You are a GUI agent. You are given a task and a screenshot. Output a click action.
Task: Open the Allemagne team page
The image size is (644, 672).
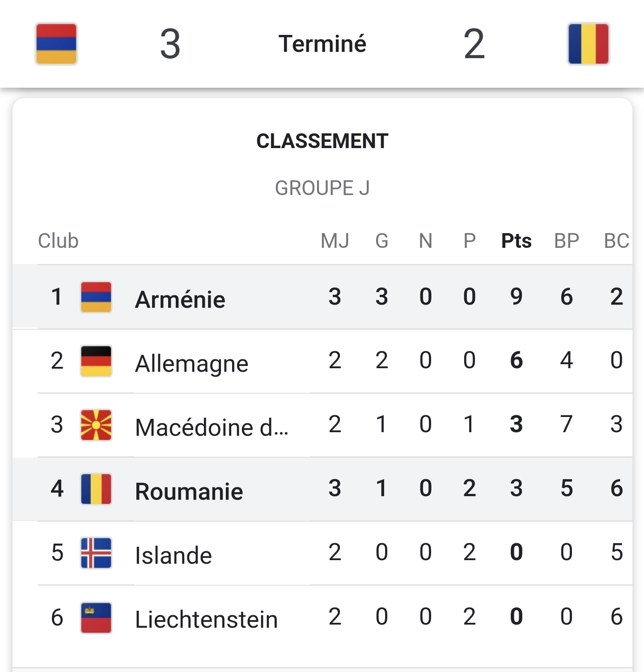[191, 363]
